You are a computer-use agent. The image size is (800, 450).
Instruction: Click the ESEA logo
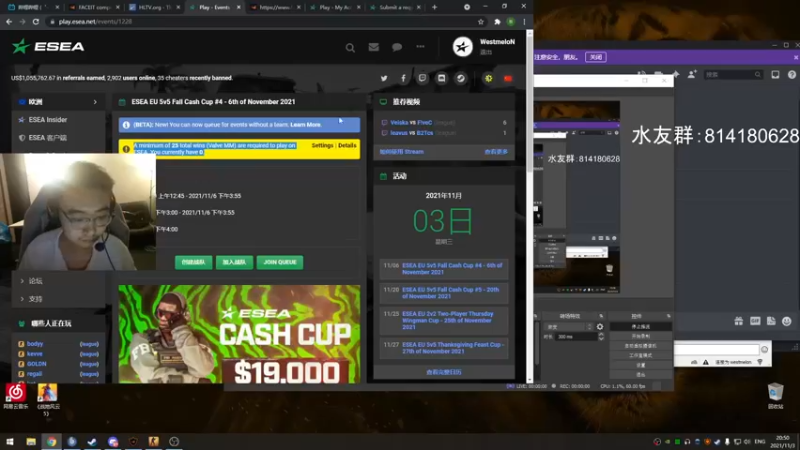48,46
